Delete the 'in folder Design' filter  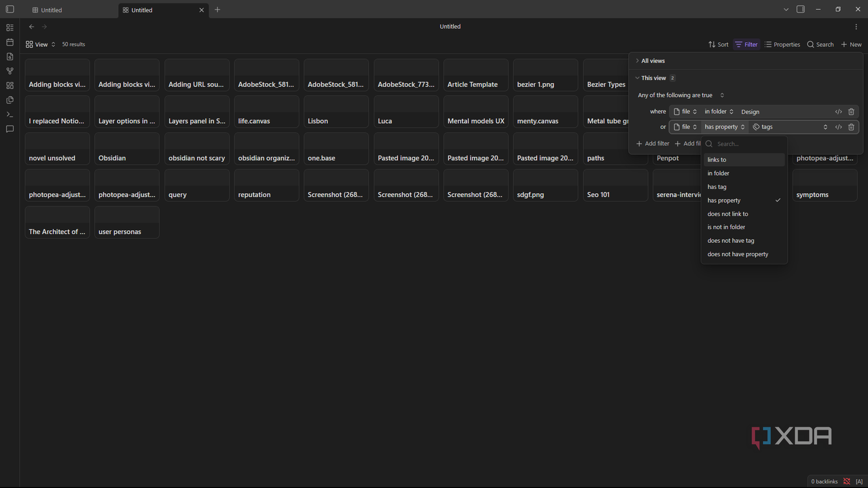[851, 112]
